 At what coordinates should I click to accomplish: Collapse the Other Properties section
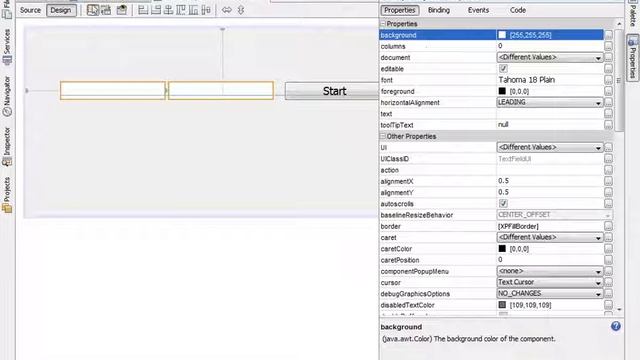point(383,136)
